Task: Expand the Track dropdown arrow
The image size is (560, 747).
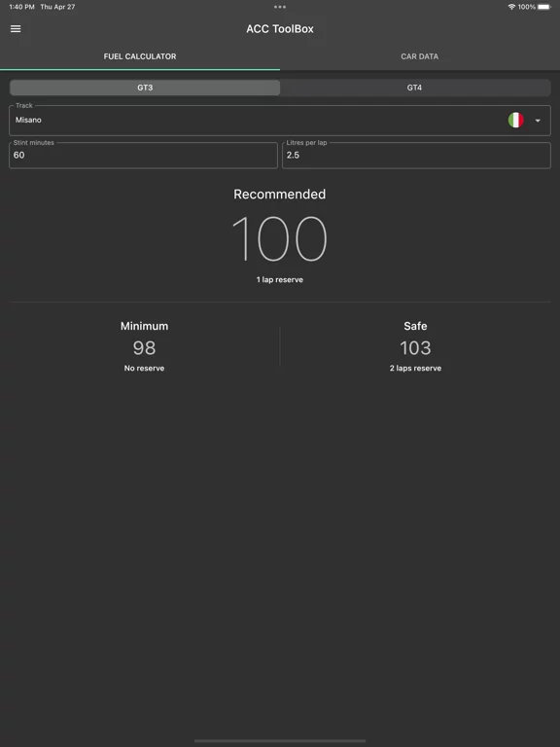Action: 538,121
